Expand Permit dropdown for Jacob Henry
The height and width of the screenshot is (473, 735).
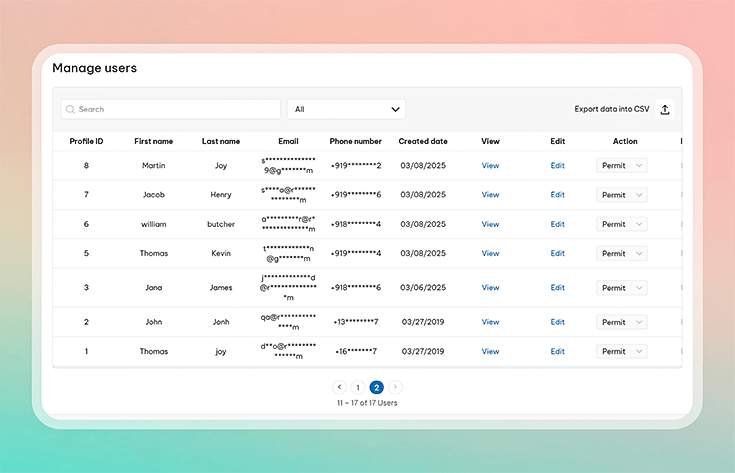tap(622, 195)
